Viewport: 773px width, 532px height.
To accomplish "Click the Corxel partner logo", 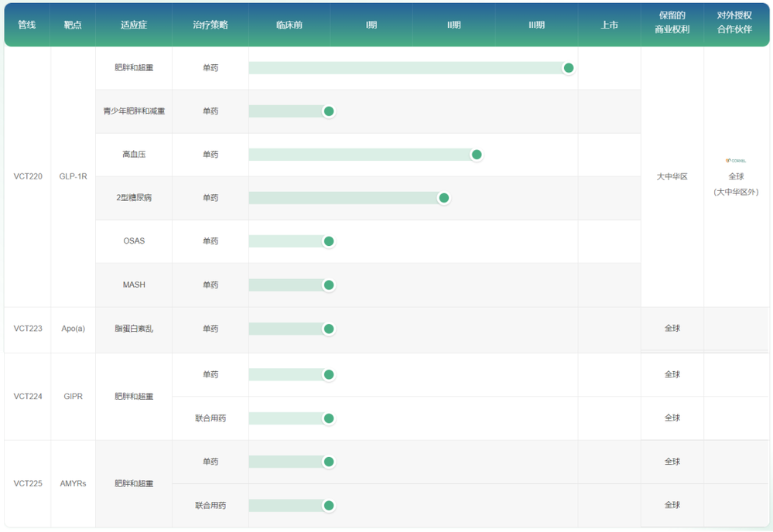I will 736,161.
